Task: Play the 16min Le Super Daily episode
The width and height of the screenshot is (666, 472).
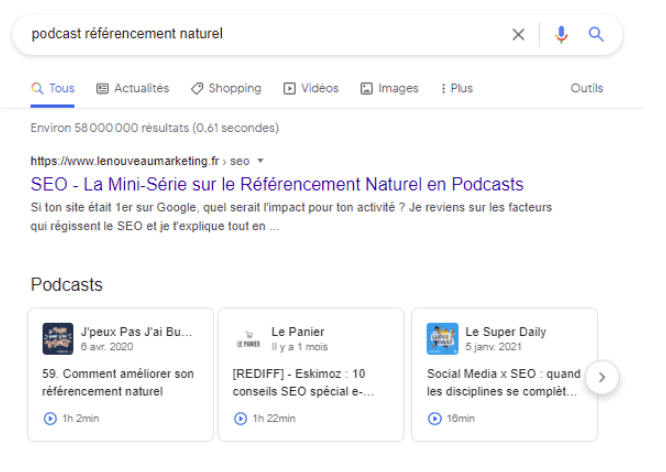Action: [435, 418]
